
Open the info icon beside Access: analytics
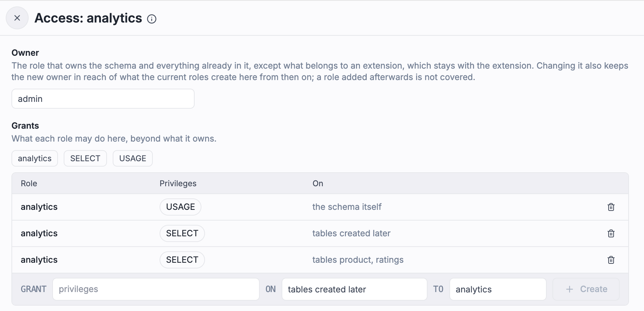(152, 19)
